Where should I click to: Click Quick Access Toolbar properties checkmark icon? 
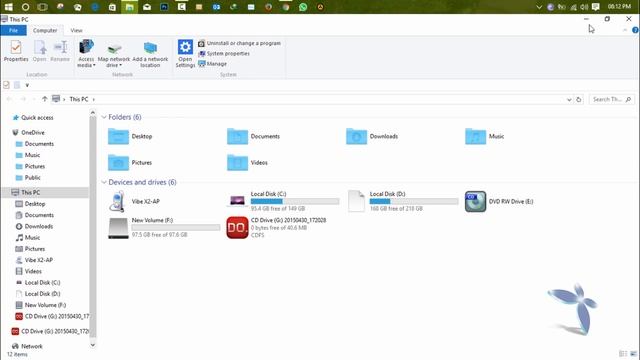click(x=6, y=85)
